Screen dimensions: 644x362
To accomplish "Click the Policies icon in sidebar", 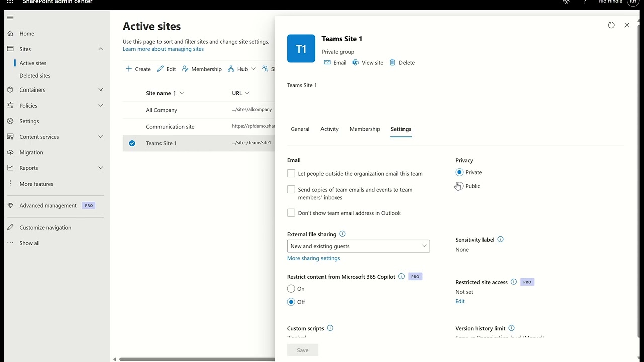I will click(10, 106).
